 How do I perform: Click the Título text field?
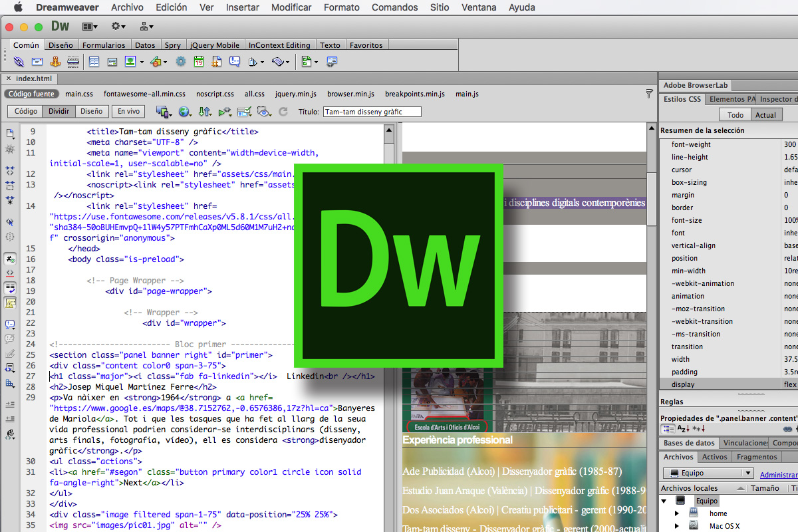372,112
